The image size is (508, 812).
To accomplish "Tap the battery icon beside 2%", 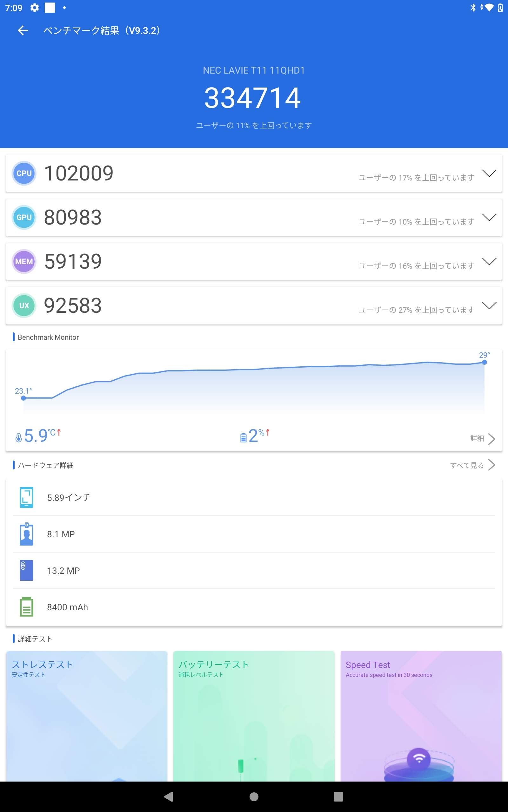I will click(243, 437).
